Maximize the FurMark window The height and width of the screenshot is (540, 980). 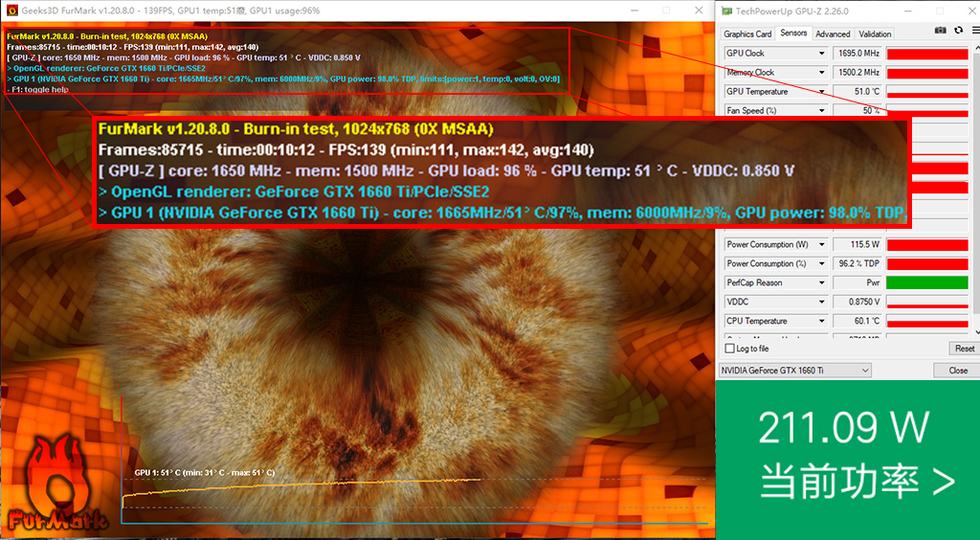pos(666,10)
